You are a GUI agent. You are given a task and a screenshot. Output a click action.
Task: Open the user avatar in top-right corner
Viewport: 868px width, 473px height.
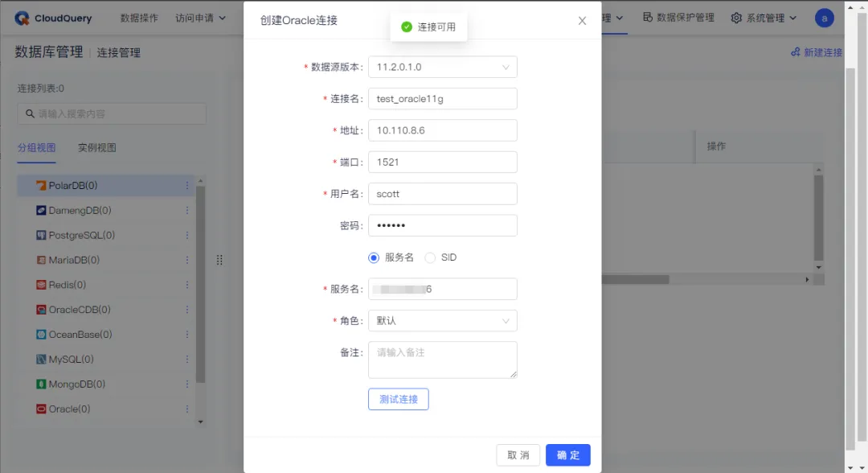coord(826,17)
